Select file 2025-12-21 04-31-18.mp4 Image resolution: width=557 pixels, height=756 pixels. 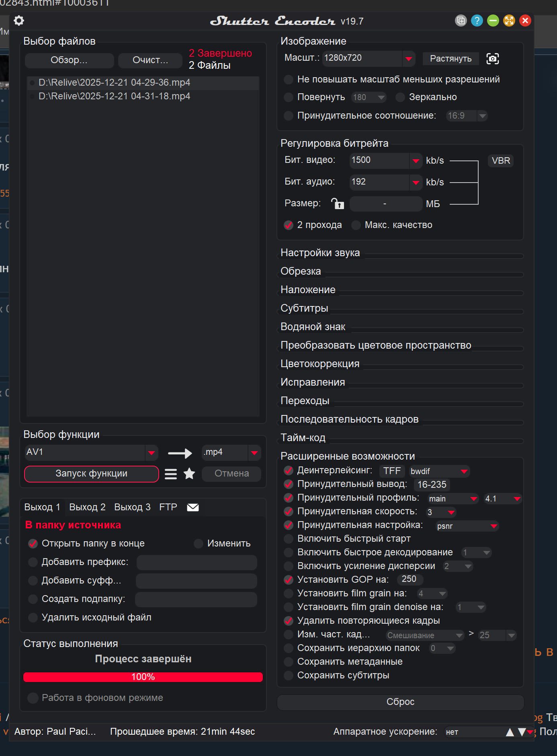[x=143, y=97]
